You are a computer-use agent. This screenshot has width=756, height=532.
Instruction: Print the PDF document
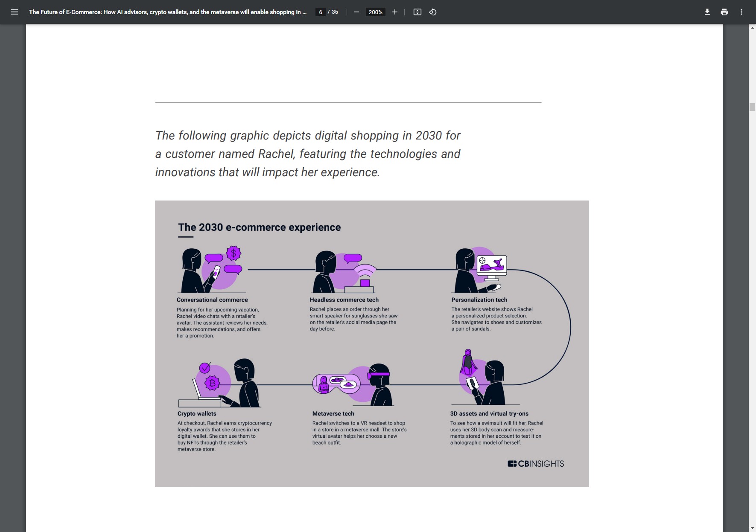pyautogui.click(x=724, y=12)
